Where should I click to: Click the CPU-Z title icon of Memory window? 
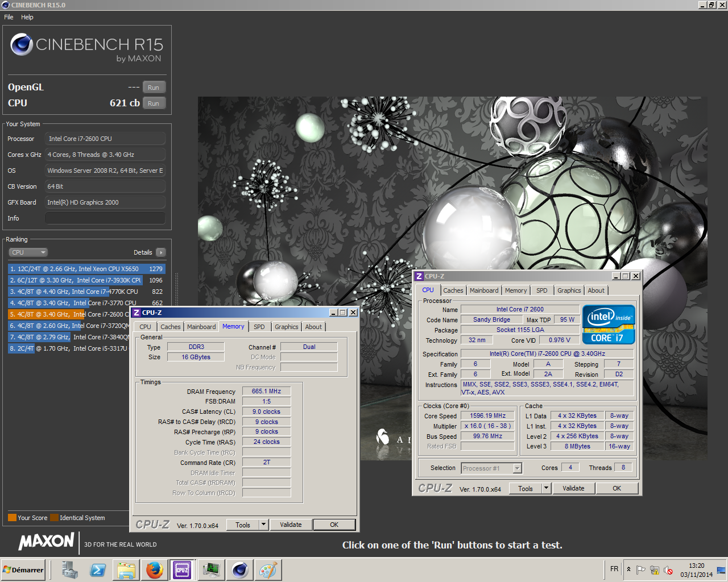tap(136, 313)
